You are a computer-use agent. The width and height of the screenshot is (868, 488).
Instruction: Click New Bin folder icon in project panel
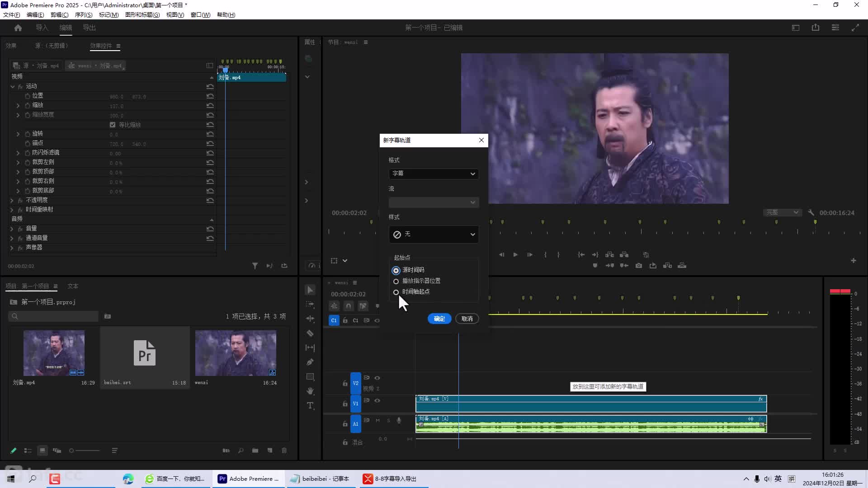click(255, 450)
